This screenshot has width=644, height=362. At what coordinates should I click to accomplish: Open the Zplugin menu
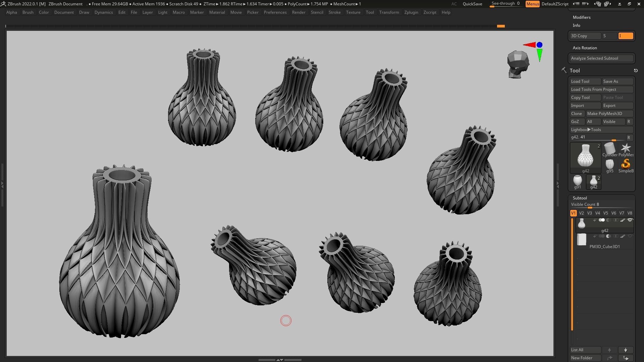[411, 12]
